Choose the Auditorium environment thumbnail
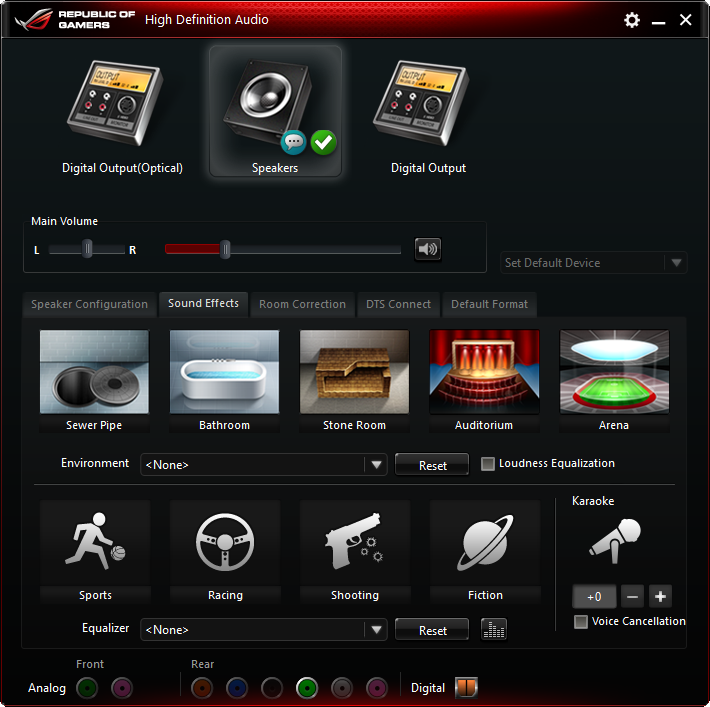The image size is (710, 707). click(484, 381)
